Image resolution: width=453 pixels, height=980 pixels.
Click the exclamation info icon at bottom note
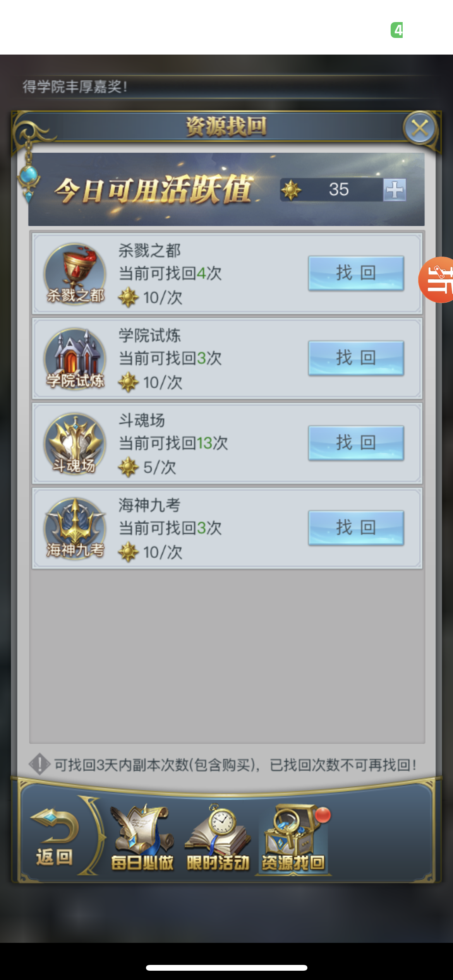click(x=39, y=764)
